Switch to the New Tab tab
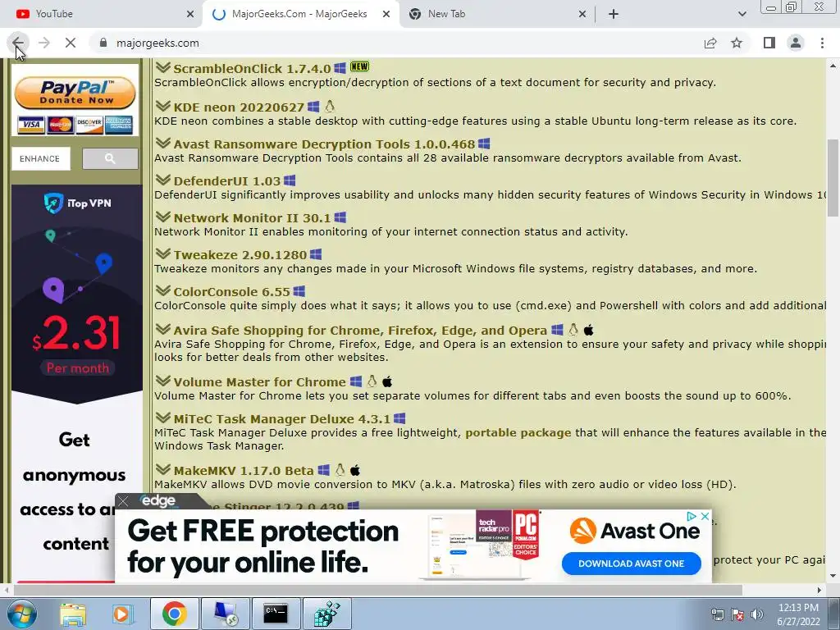The image size is (840, 630). click(x=496, y=14)
